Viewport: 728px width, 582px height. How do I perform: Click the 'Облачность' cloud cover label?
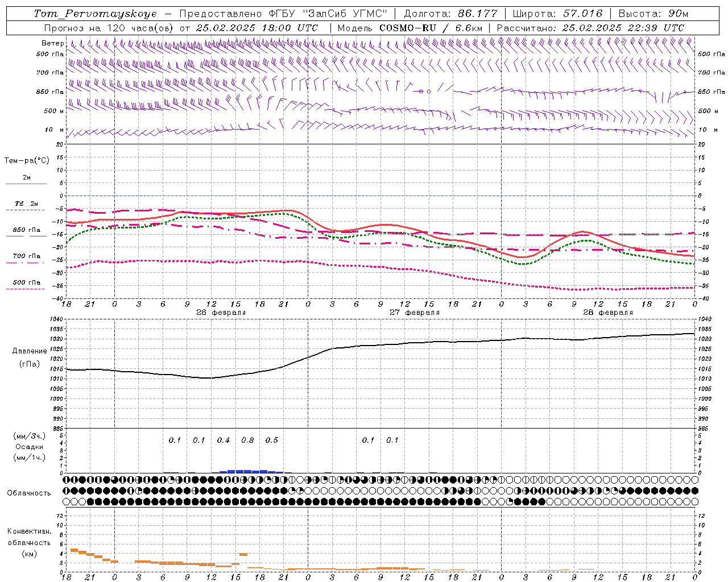[29, 493]
